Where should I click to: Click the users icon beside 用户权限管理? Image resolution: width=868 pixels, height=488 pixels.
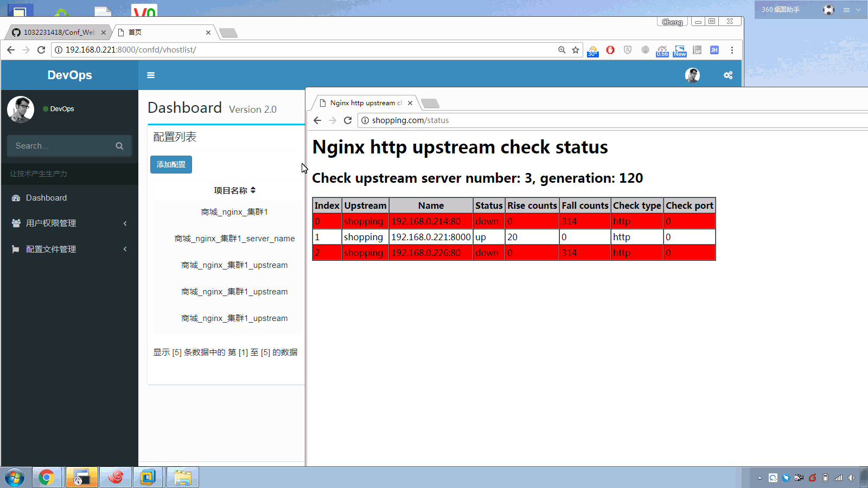pos(16,223)
